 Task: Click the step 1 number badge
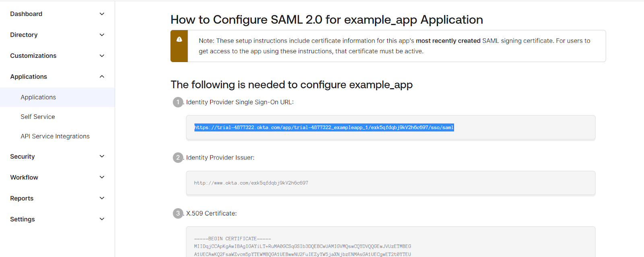pyautogui.click(x=178, y=102)
